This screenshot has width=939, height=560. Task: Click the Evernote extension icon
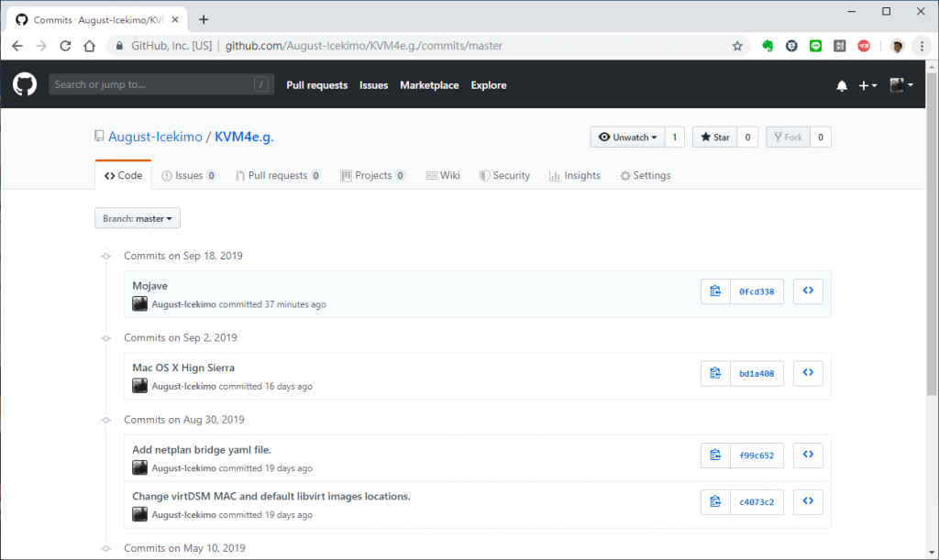pos(768,46)
